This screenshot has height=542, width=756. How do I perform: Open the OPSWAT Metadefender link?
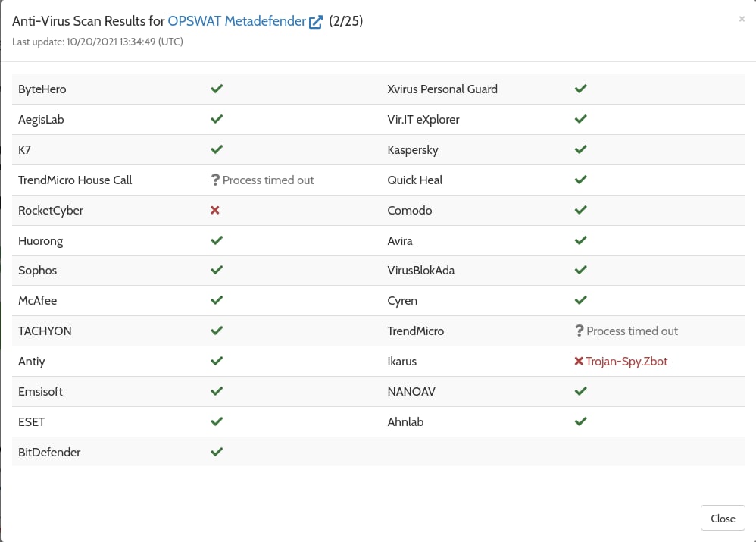coord(237,21)
